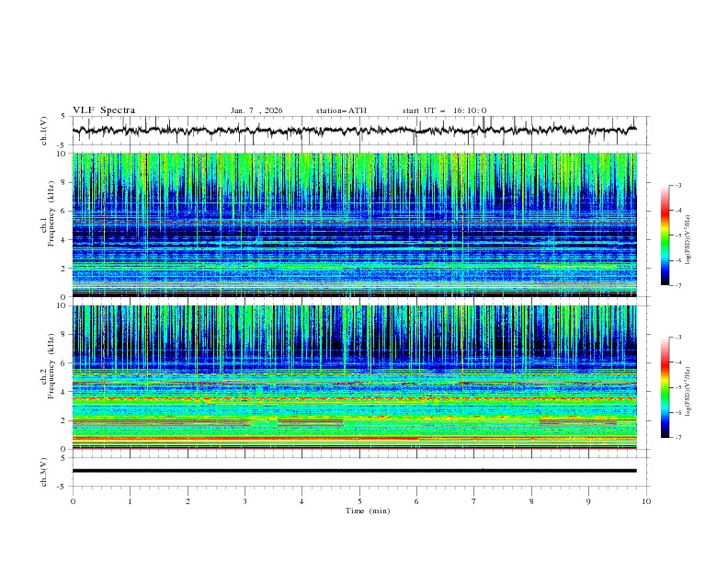Screen dimensions: 728x563
Task: Click the ch.1 waveform trace panel
Action: pyautogui.click(x=358, y=131)
